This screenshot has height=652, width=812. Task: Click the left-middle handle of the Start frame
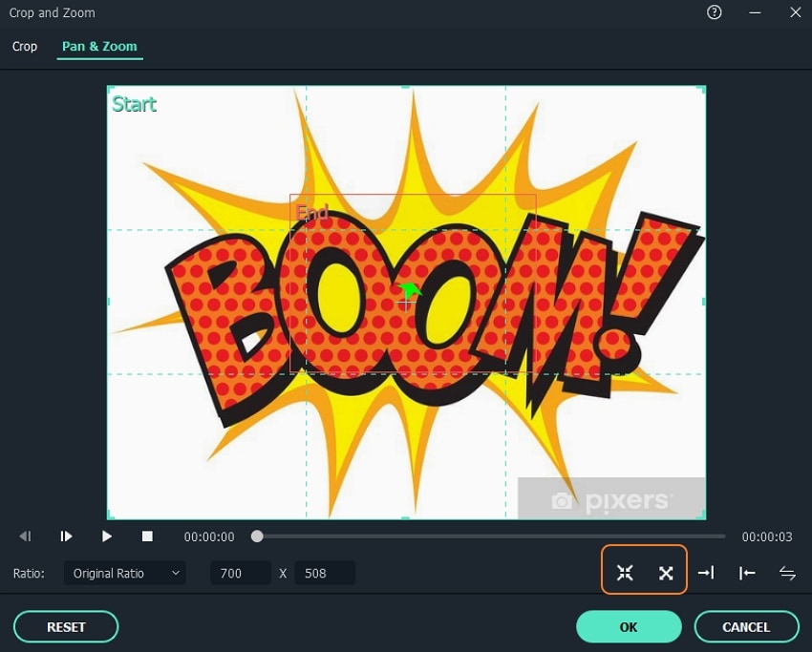pyautogui.click(x=109, y=301)
